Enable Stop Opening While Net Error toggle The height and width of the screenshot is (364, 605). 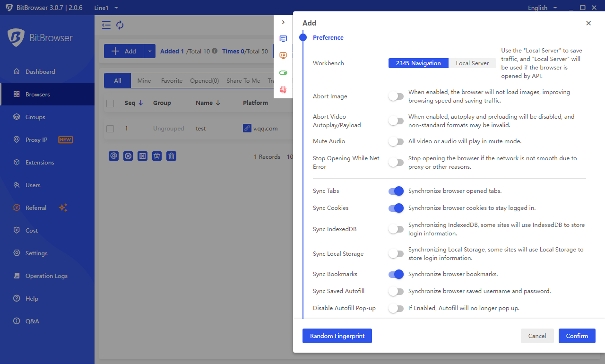tap(396, 163)
